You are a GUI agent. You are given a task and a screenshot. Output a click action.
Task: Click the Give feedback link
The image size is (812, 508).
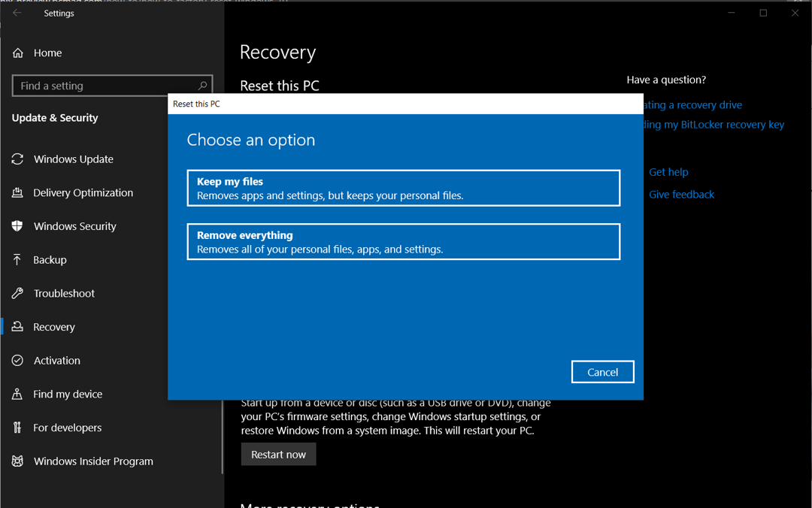coord(681,194)
